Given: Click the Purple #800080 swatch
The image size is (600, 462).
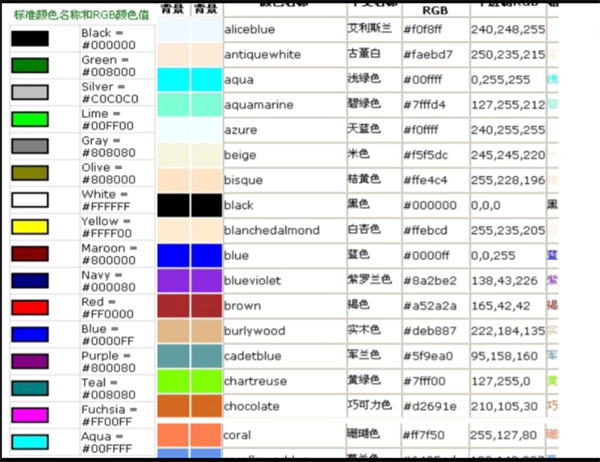Looking at the screenshot, I should [30, 361].
